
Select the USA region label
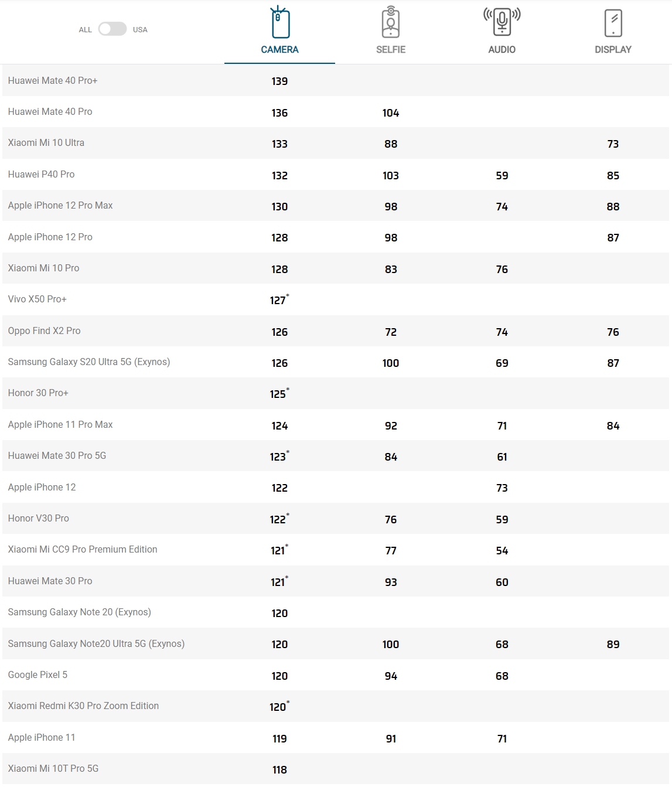click(x=140, y=30)
